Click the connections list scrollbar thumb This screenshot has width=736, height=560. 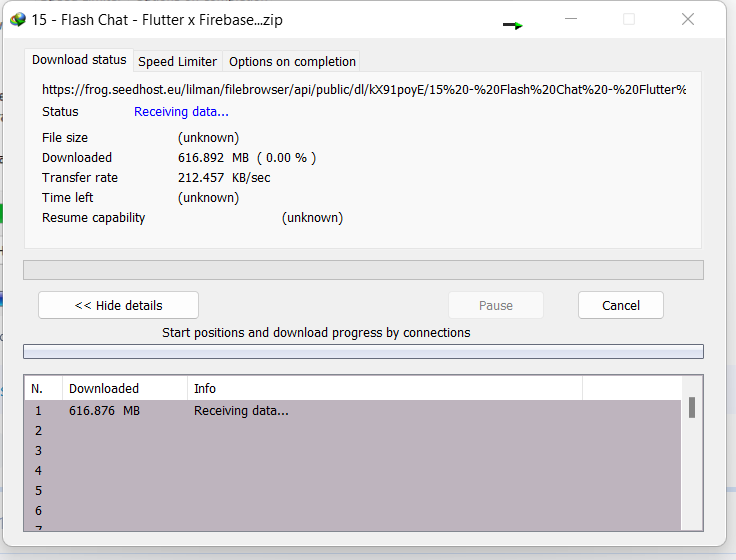(692, 407)
